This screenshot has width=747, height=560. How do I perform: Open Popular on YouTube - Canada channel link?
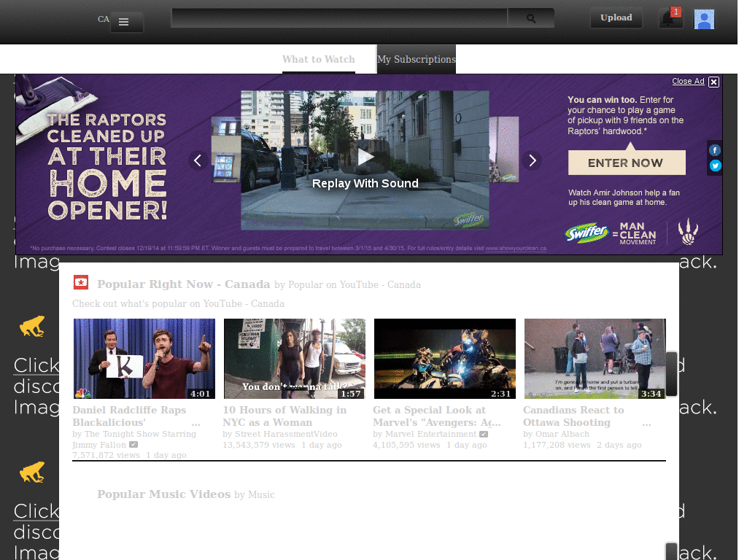pyautogui.click(x=355, y=285)
